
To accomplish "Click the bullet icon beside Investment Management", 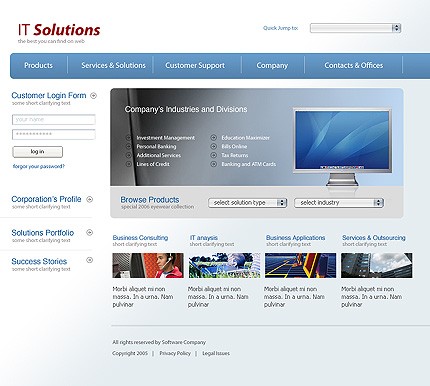I will [x=129, y=138].
